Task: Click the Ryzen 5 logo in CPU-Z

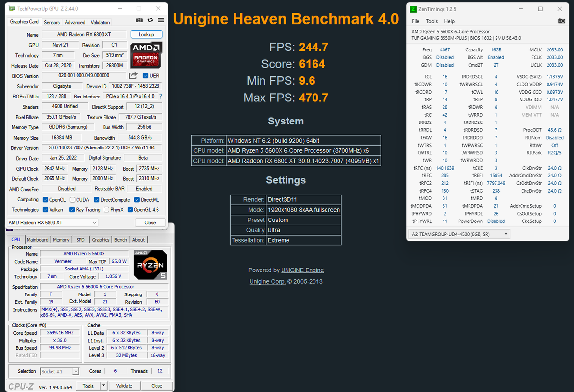Action: (x=151, y=265)
